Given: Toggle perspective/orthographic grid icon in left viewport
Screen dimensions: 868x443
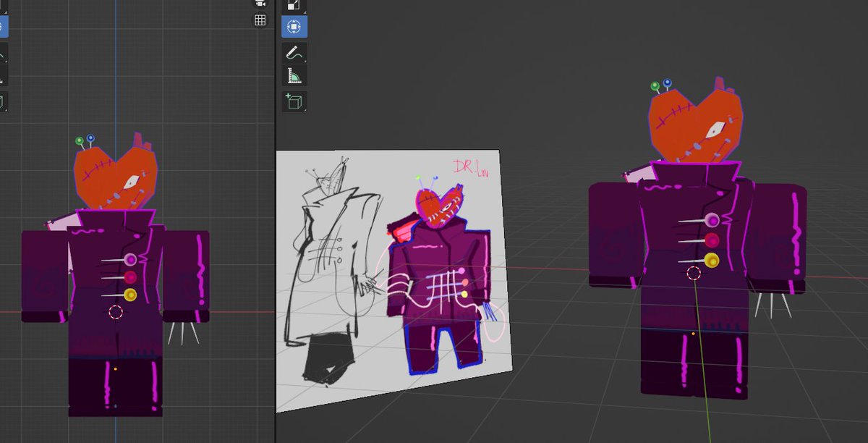Looking at the screenshot, I should point(260,20).
